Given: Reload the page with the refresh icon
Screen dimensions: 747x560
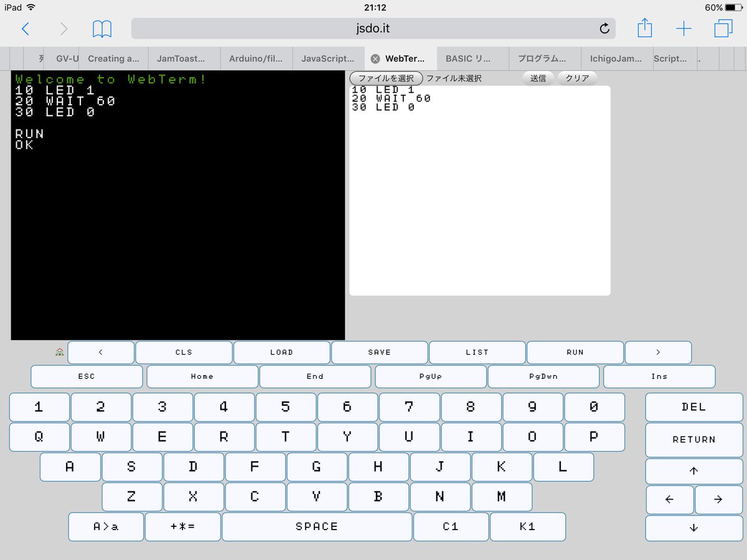Looking at the screenshot, I should coord(604,29).
